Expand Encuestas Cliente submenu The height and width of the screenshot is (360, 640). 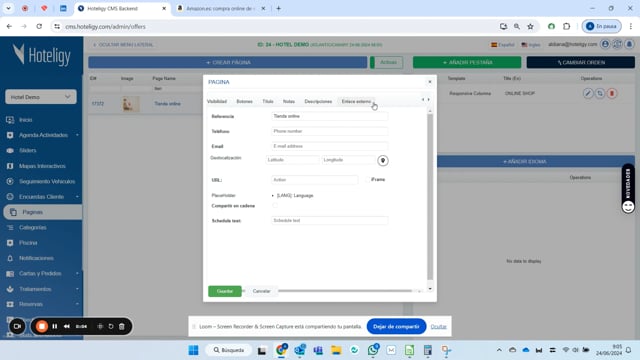click(77, 197)
